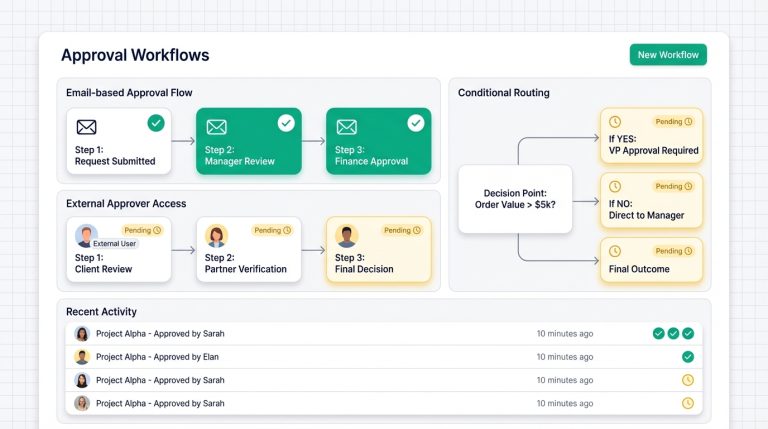Click Partner Verification approver avatar
Image resolution: width=768 pixels, height=429 pixels.
[x=216, y=236]
